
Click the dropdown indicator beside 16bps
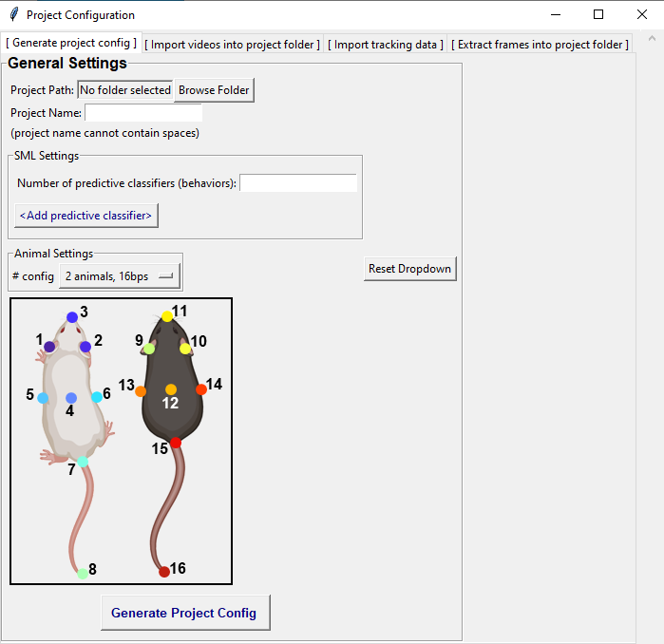pyautogui.click(x=166, y=276)
